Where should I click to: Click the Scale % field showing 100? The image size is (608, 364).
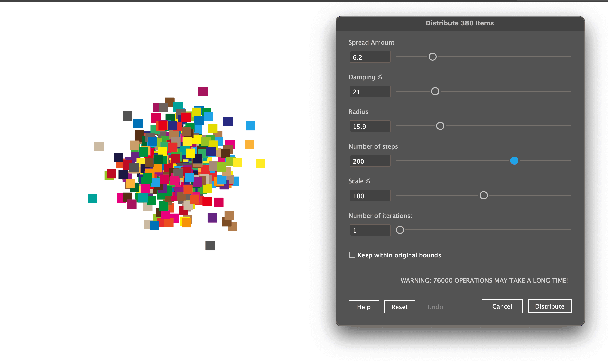(370, 196)
